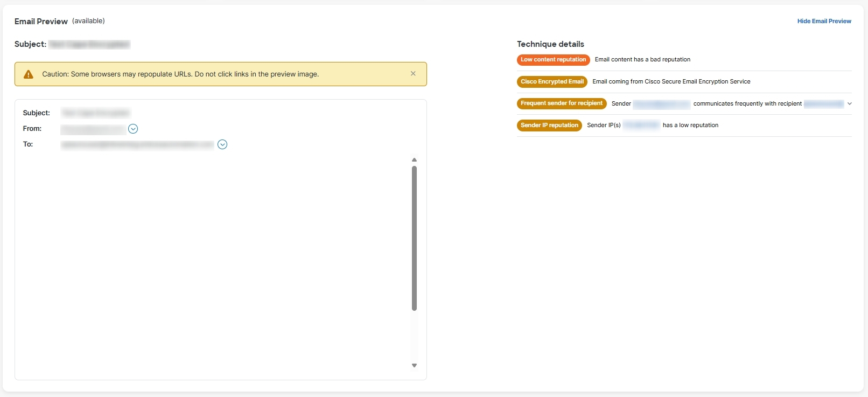The image size is (868, 397).
Task: Click the Hide Email Preview link
Action: coord(824,21)
